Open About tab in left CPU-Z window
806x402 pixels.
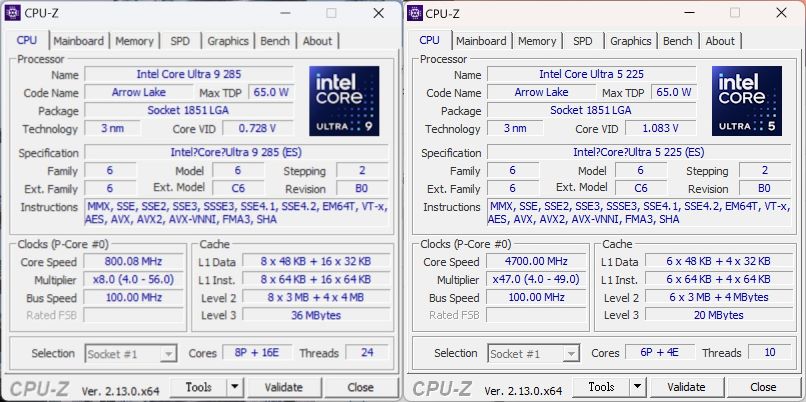[317, 41]
